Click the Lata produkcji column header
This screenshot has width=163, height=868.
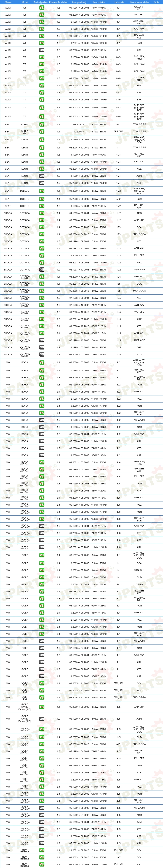tap(79, 2)
